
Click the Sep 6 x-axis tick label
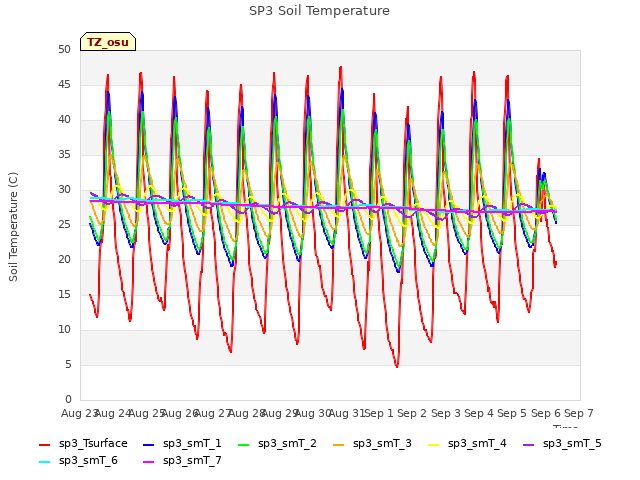click(546, 413)
